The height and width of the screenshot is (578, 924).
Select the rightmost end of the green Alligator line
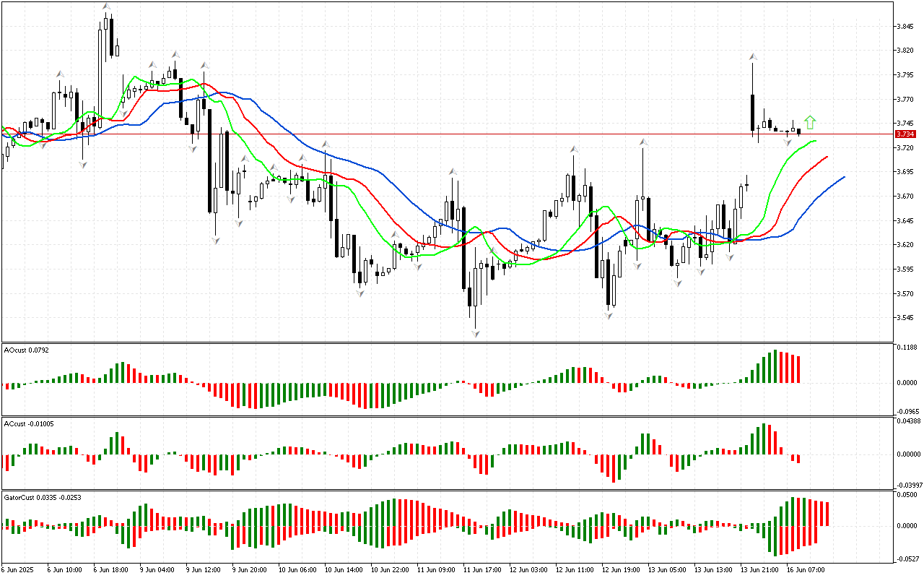coord(815,141)
